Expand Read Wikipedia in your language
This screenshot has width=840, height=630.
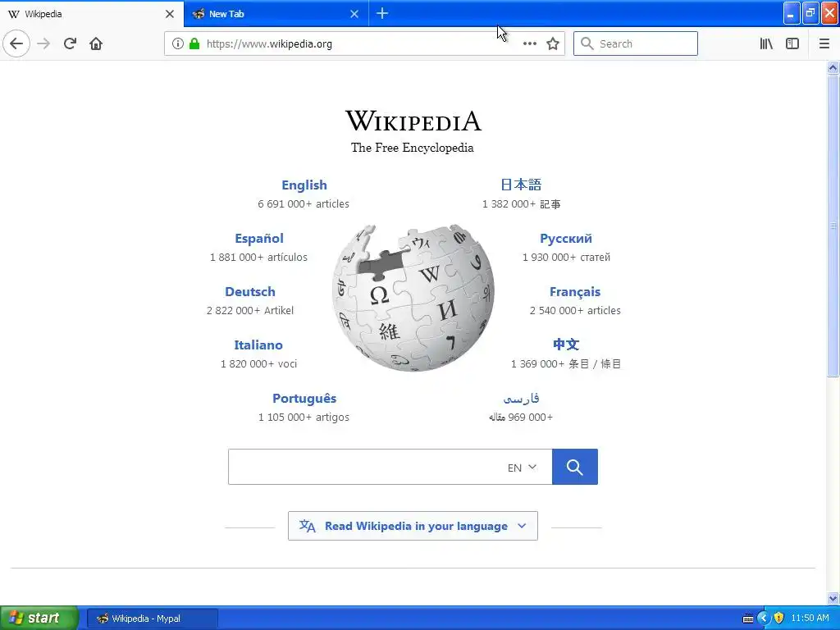pos(413,526)
